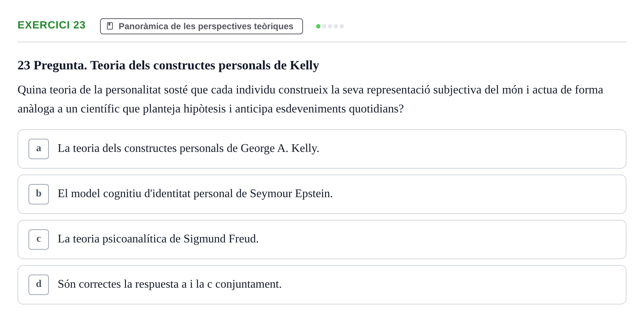Click the question title about Kelly
The height and width of the screenshot is (322, 644).
(x=168, y=65)
